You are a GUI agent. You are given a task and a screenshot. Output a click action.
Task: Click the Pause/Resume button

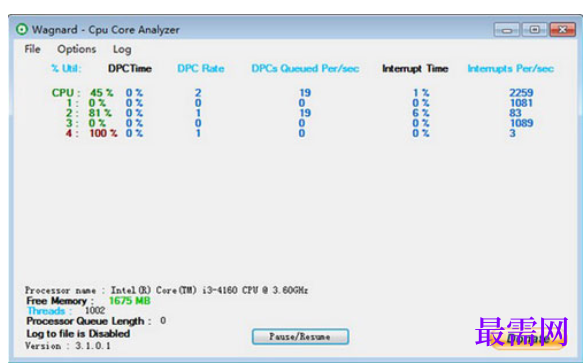point(300,336)
